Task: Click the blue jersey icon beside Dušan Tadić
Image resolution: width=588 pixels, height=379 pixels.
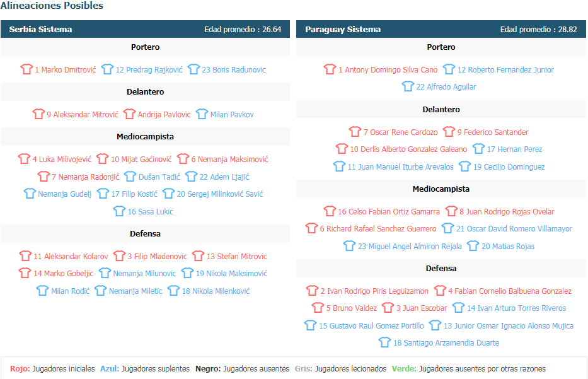Action: click(130, 177)
